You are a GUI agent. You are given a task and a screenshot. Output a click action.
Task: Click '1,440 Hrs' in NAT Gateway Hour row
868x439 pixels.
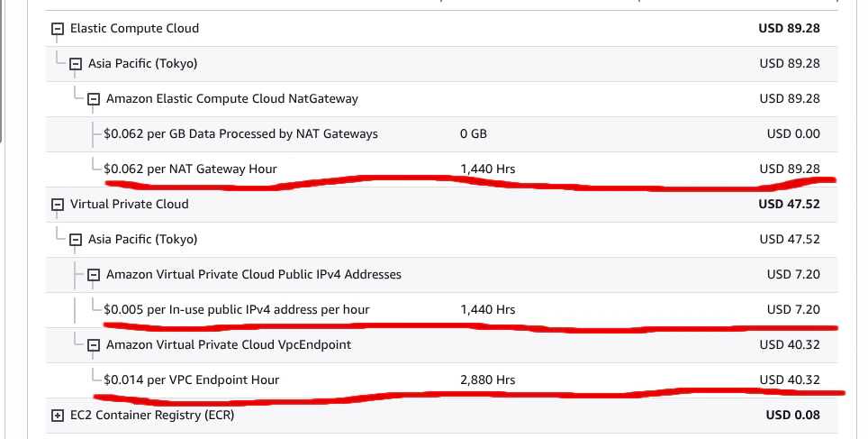[x=488, y=169]
